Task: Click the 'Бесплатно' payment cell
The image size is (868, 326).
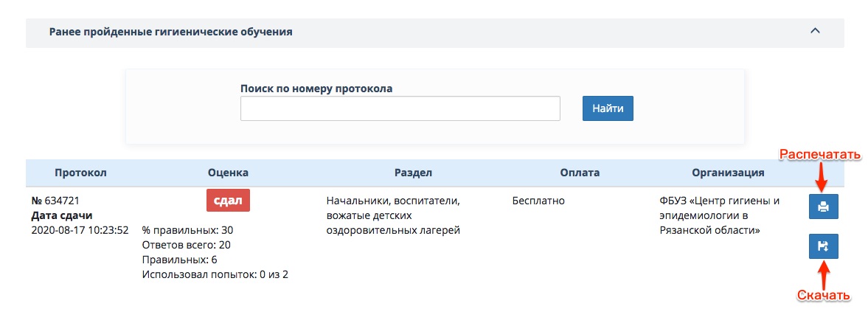Action: 538,200
